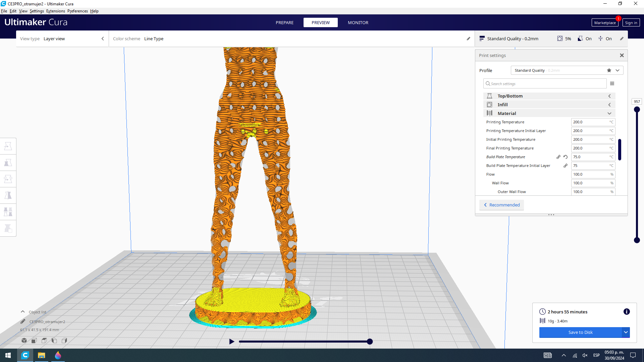644x362 pixels.
Task: Switch to the PREPARE stage
Action: (284, 22)
